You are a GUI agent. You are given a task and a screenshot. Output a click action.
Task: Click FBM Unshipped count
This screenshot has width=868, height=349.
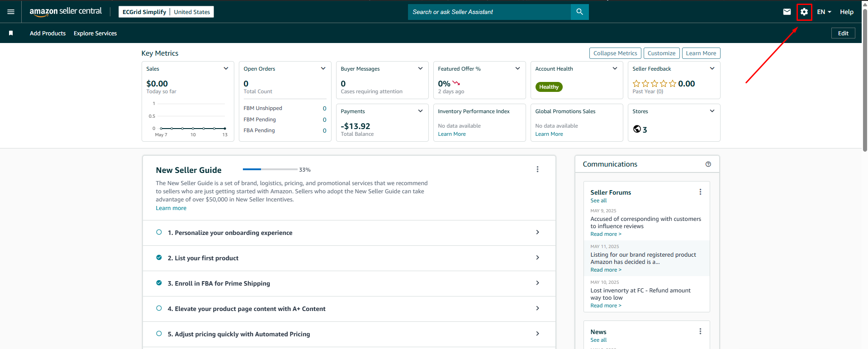coord(324,108)
